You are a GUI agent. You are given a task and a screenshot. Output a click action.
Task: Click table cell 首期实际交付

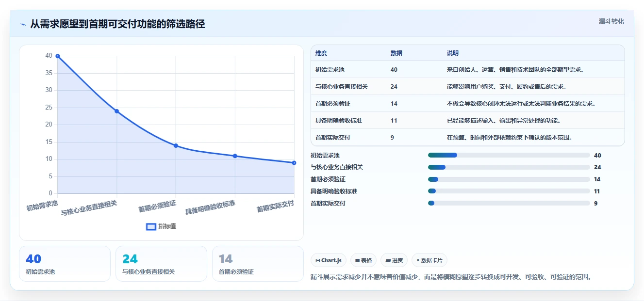(333, 138)
